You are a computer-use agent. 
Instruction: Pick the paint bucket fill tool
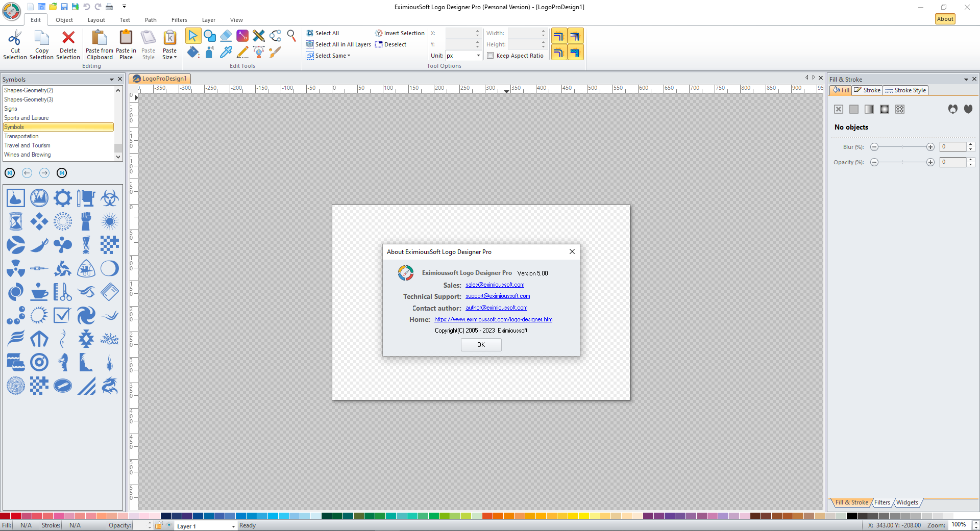193,52
